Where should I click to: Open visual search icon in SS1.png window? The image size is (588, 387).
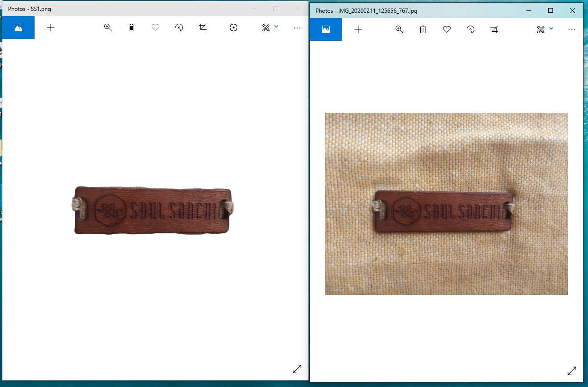(233, 28)
